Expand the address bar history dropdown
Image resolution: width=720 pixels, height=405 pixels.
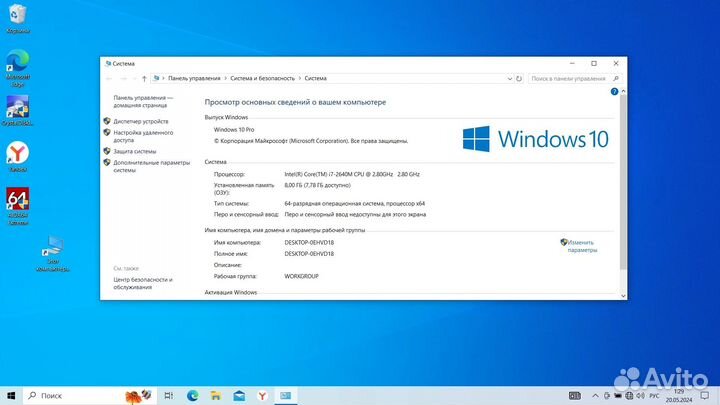click(x=509, y=79)
